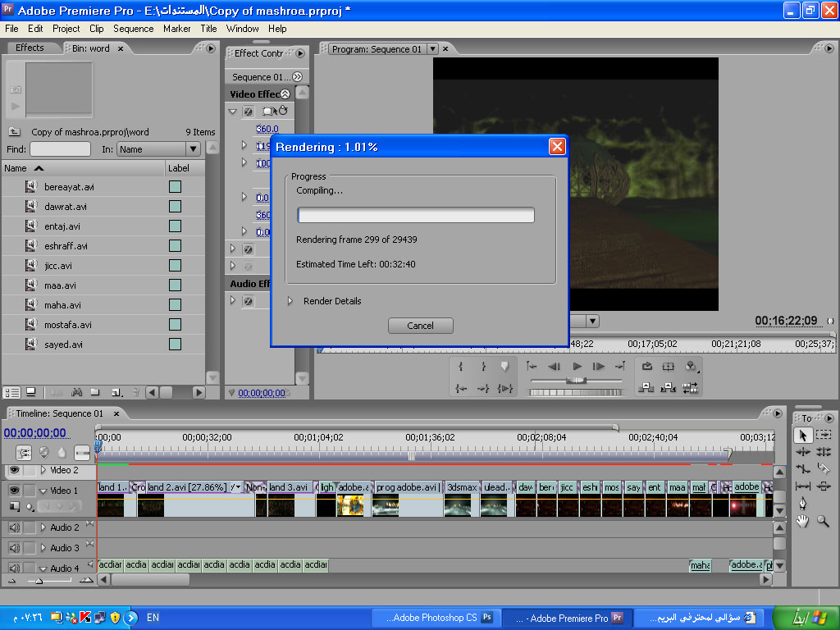Click the Extract icon
840x630 pixels.
click(x=668, y=388)
